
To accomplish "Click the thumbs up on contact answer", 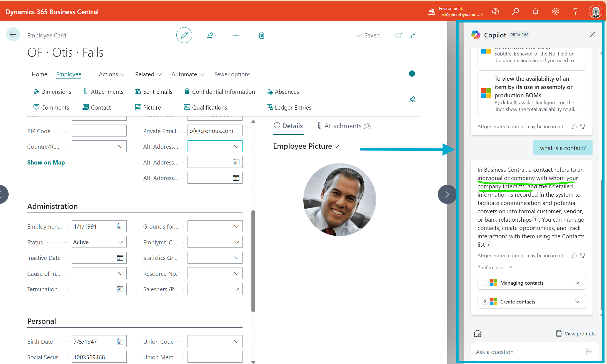I will pyautogui.click(x=574, y=256).
